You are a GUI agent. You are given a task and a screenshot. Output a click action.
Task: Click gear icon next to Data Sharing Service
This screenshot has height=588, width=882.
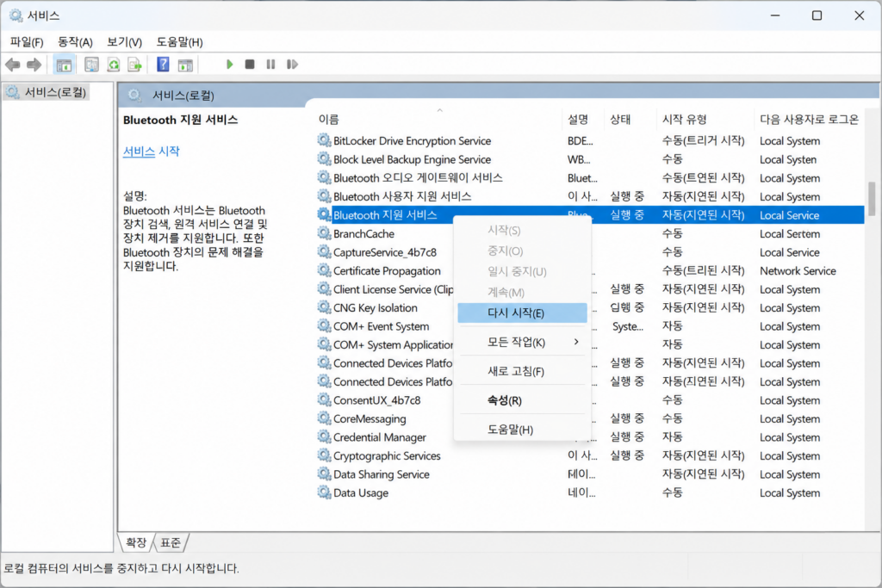click(x=324, y=473)
